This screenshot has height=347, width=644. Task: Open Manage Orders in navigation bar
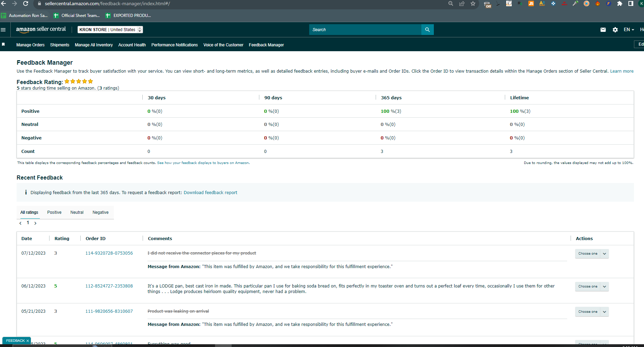[x=30, y=45]
